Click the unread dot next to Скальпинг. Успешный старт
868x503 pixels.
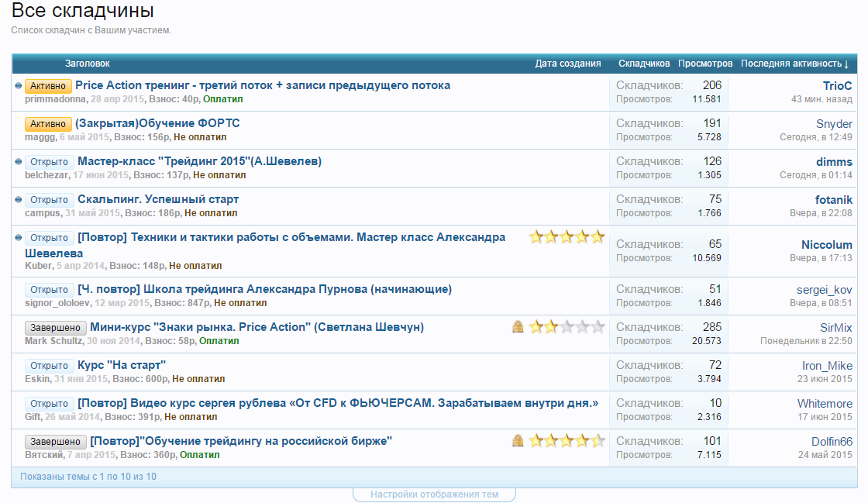click(x=19, y=199)
